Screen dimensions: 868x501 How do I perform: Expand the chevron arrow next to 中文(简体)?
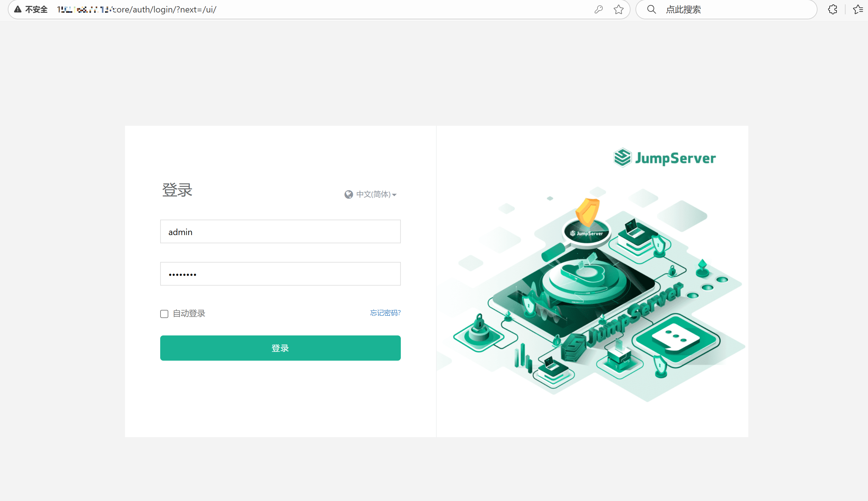tap(395, 195)
